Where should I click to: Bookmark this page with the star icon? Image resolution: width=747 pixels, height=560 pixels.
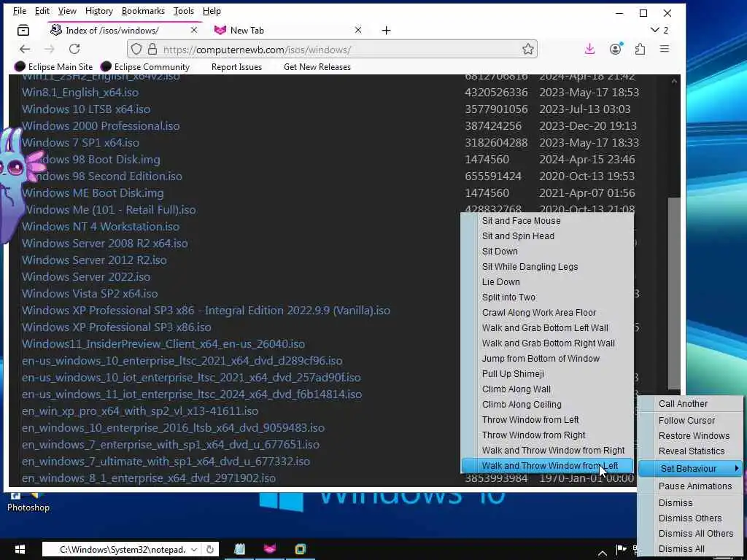[528, 49]
